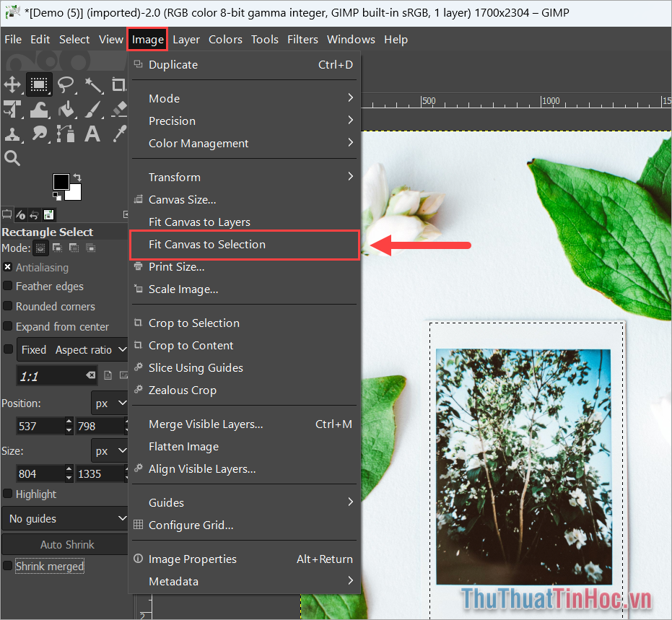The height and width of the screenshot is (620, 672).
Task: Choose Fit Canvas to Selection
Action: click(x=244, y=245)
